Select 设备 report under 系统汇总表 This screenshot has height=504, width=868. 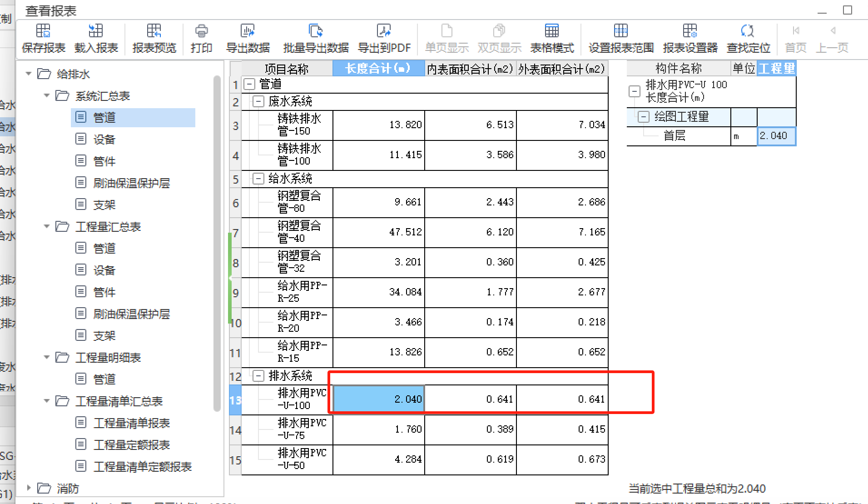(x=104, y=139)
